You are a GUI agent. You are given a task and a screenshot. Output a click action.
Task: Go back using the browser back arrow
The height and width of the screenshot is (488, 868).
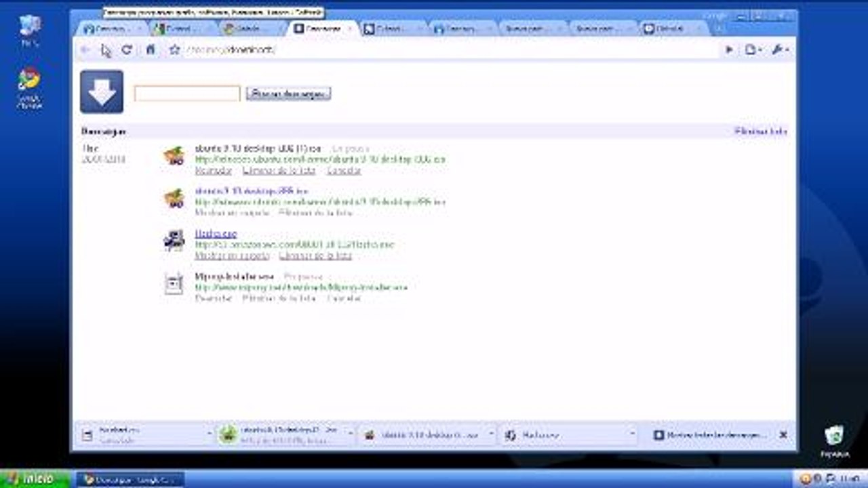tap(85, 49)
